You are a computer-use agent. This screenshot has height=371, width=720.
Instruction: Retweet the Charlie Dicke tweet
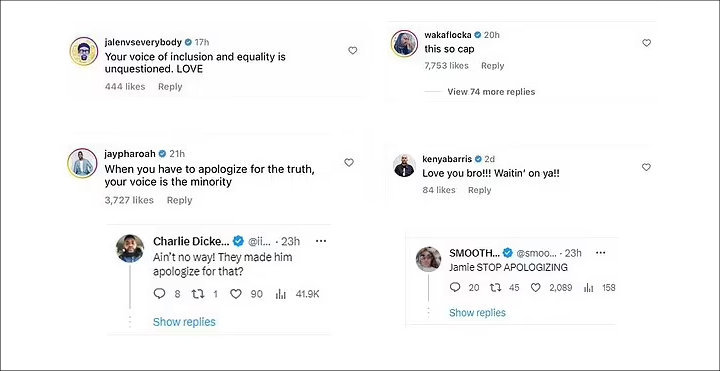pos(197,294)
